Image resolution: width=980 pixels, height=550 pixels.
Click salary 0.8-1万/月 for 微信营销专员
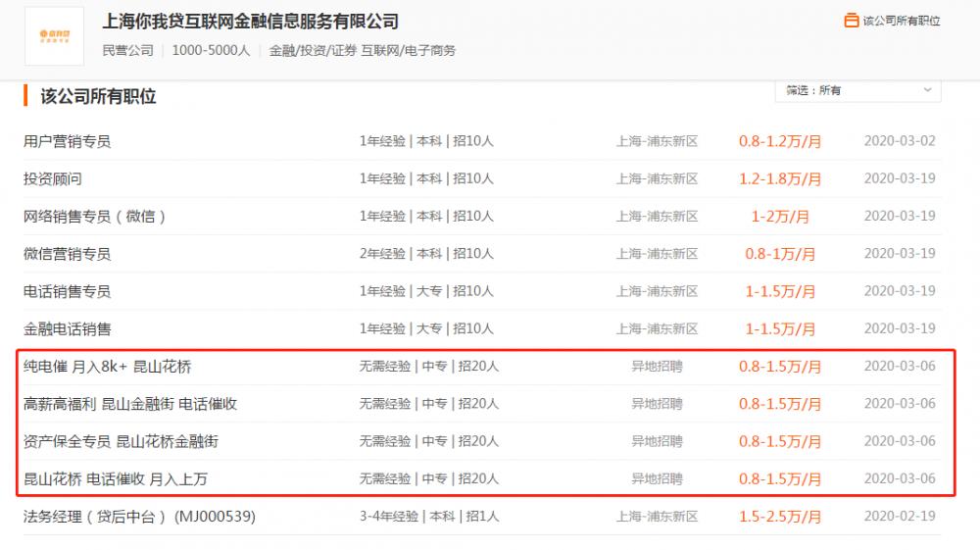pos(780,254)
